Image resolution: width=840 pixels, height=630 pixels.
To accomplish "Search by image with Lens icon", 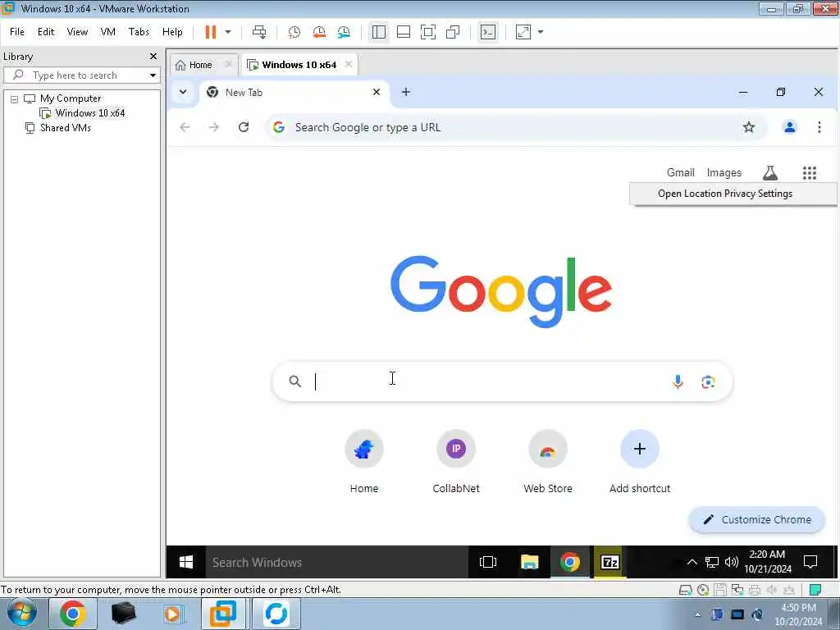I will coord(708,382).
